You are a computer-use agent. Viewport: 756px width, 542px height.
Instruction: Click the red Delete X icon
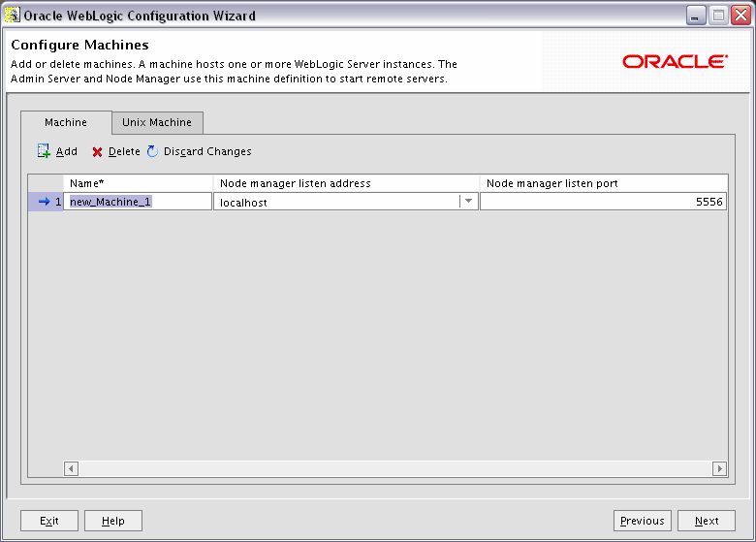click(x=97, y=152)
